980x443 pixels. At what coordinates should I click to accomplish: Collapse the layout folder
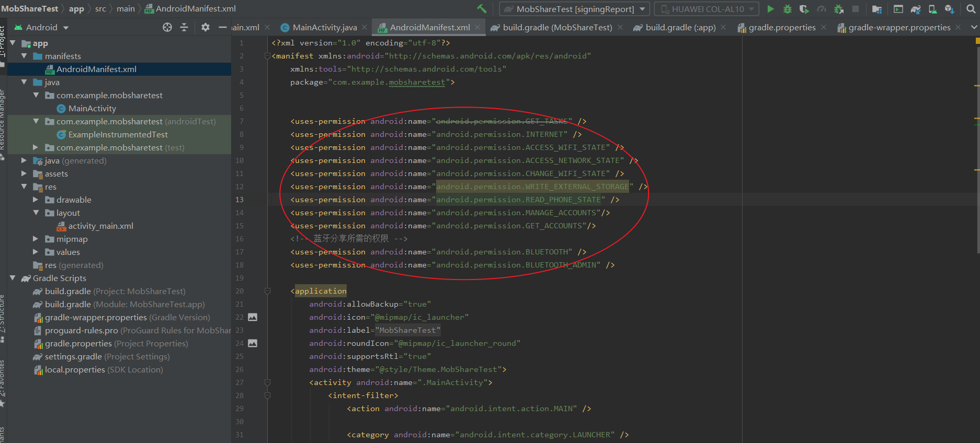pos(36,213)
